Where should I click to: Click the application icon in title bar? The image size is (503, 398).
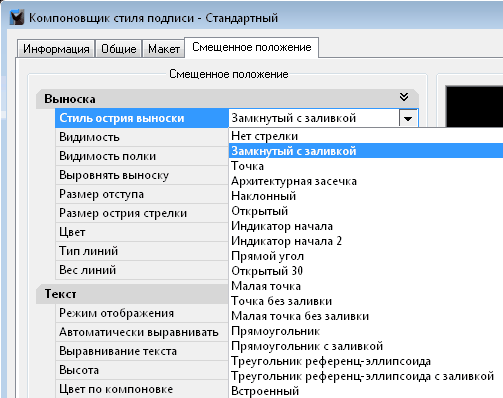click(17, 18)
